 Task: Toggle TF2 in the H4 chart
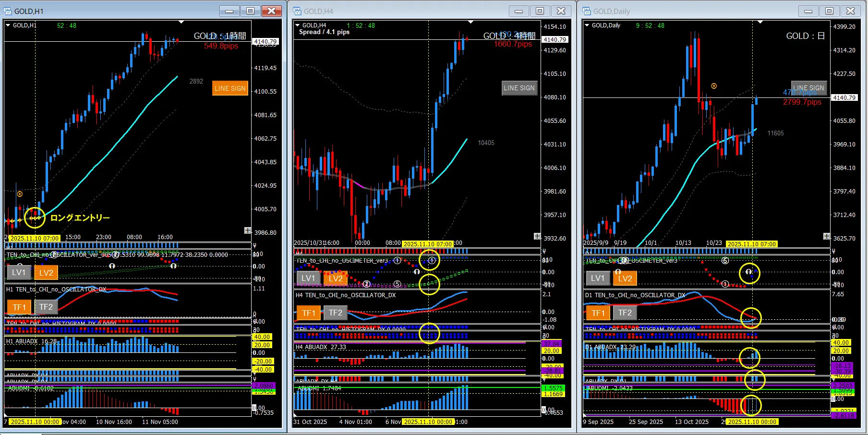pos(336,313)
